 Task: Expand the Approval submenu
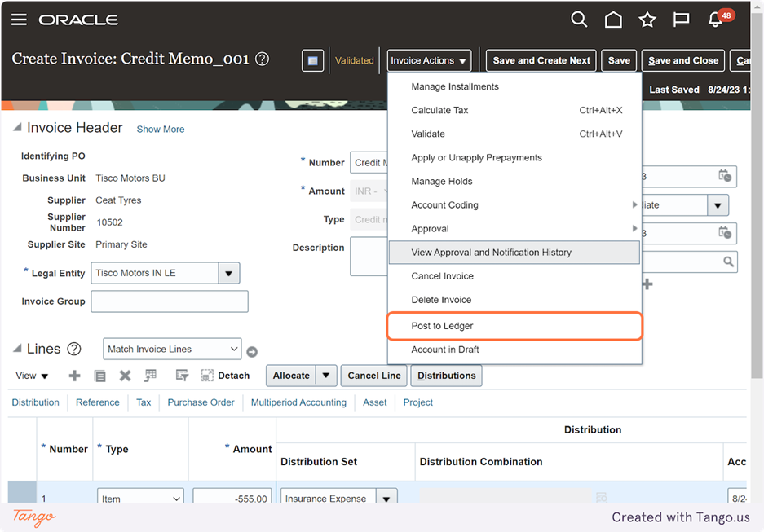pyautogui.click(x=514, y=229)
